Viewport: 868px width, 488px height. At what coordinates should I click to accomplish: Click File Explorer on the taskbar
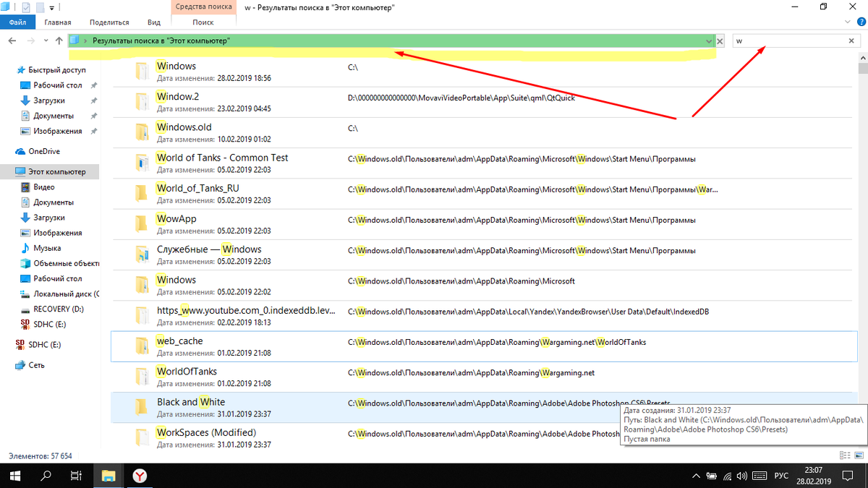click(x=109, y=476)
